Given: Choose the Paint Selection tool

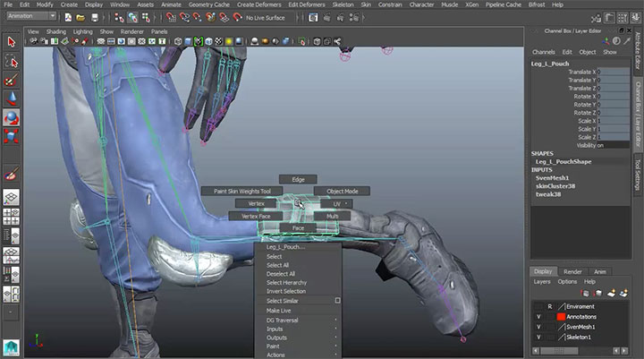Looking at the screenshot, I should click(x=11, y=81).
